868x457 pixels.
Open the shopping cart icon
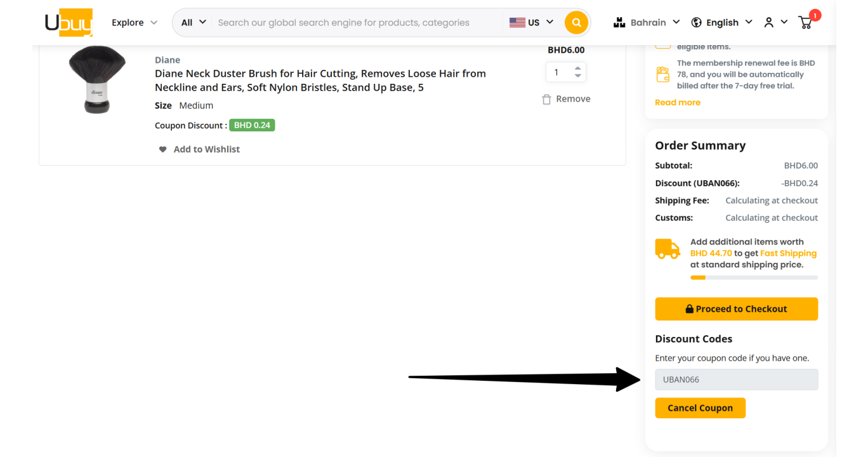(x=806, y=22)
